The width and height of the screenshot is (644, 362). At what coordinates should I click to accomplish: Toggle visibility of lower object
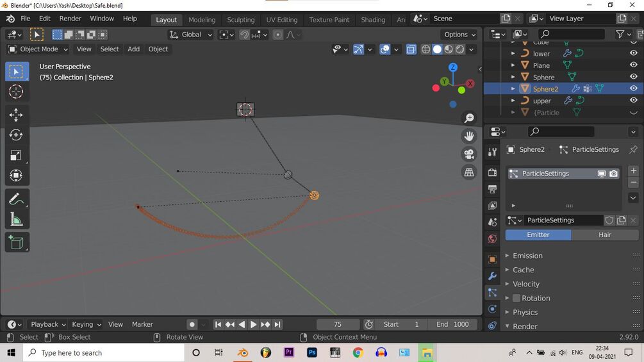[633, 53]
